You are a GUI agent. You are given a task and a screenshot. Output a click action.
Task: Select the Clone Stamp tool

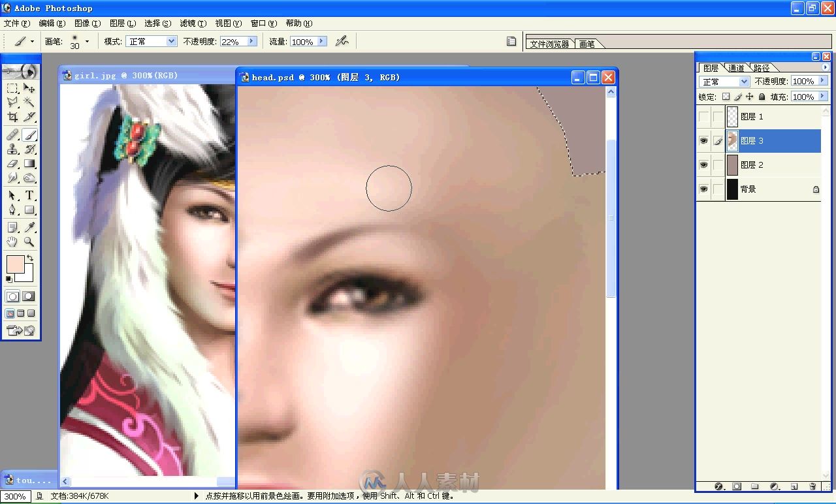point(12,150)
